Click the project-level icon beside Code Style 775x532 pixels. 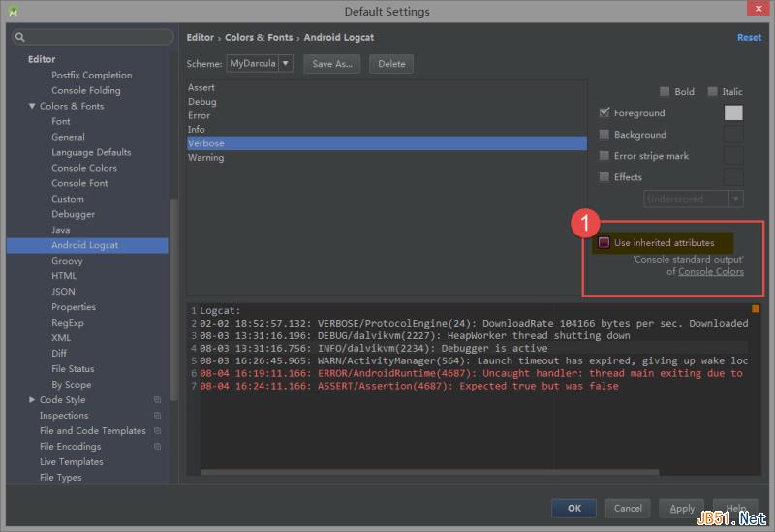157,400
